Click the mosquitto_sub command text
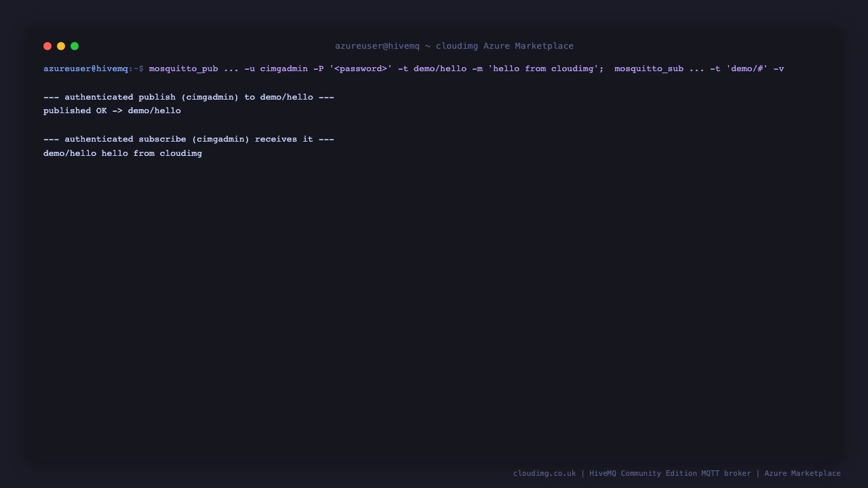868x488 pixels. pos(699,68)
